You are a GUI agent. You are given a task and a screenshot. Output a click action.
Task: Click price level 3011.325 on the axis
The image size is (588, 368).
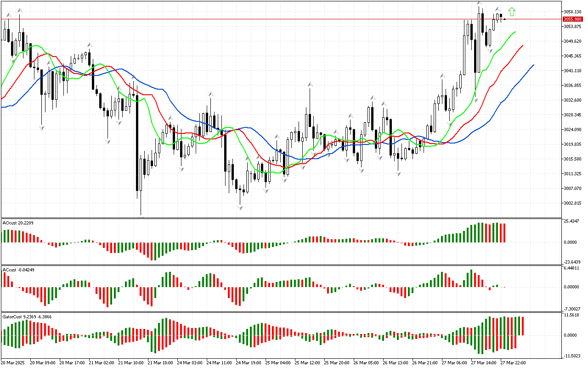point(572,174)
